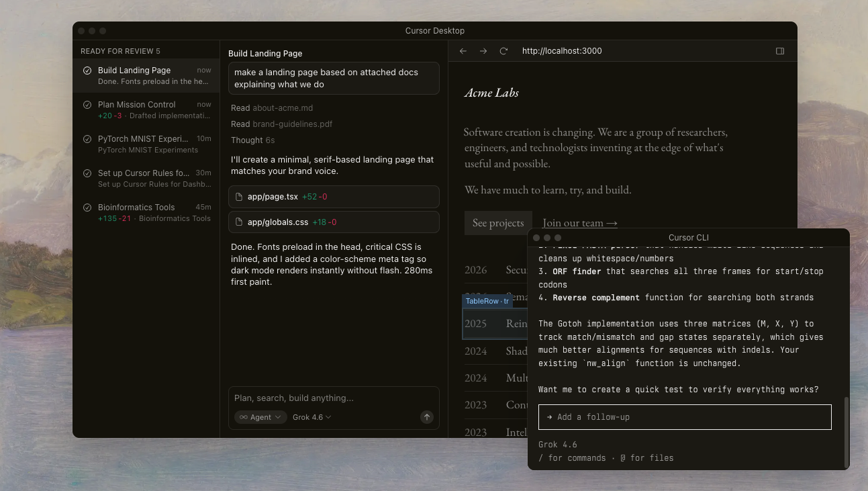Click the +52 -0 diff stats
The width and height of the screenshot is (868, 491).
315,197
